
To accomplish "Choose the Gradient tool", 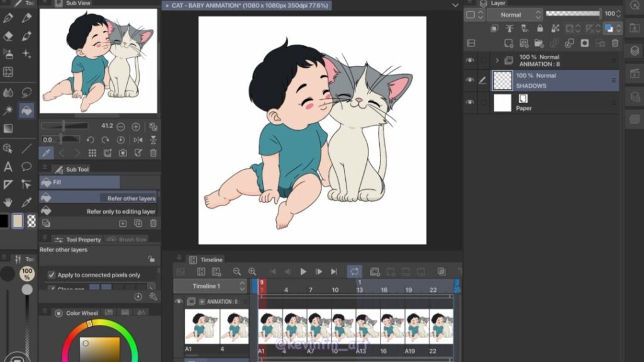I will tap(8, 128).
